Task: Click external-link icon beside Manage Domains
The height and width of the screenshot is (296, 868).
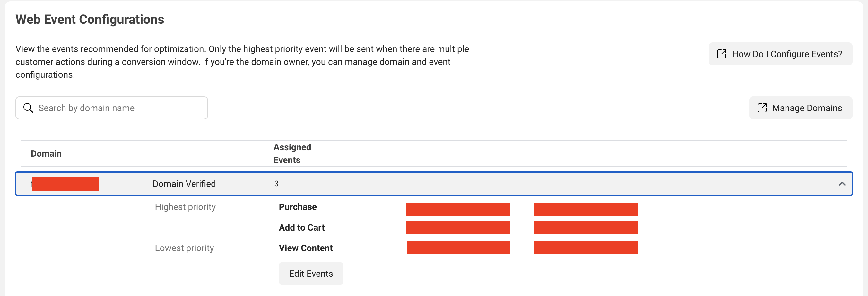Action: pos(762,108)
